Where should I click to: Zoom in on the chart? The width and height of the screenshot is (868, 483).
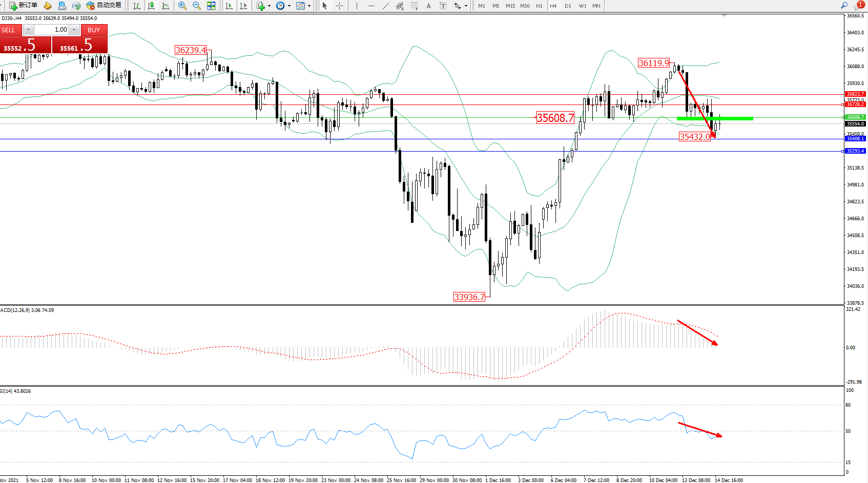point(182,6)
